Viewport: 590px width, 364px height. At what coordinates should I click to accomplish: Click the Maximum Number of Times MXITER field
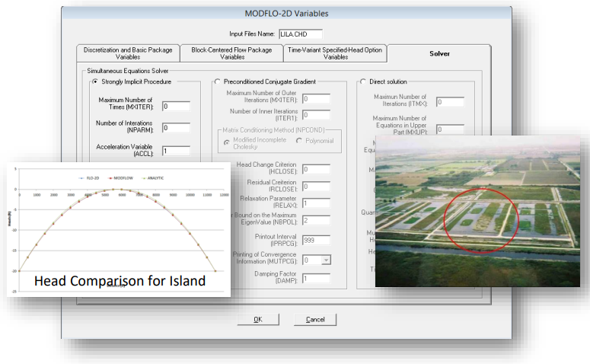coord(175,106)
